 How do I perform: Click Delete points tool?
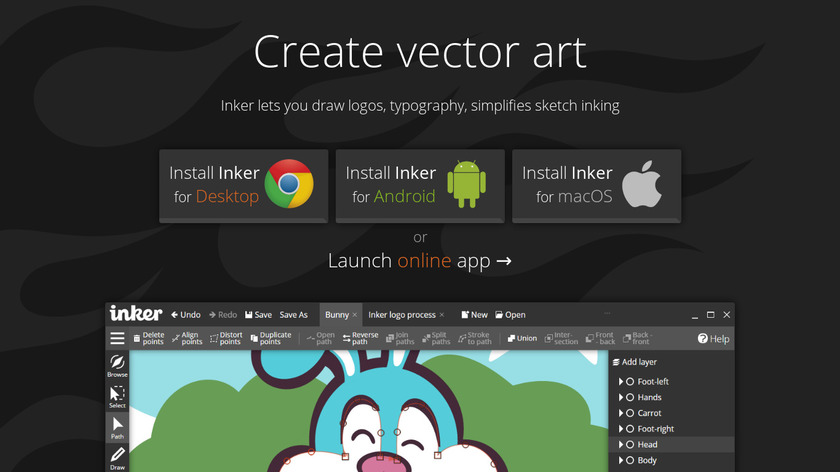pyautogui.click(x=149, y=338)
